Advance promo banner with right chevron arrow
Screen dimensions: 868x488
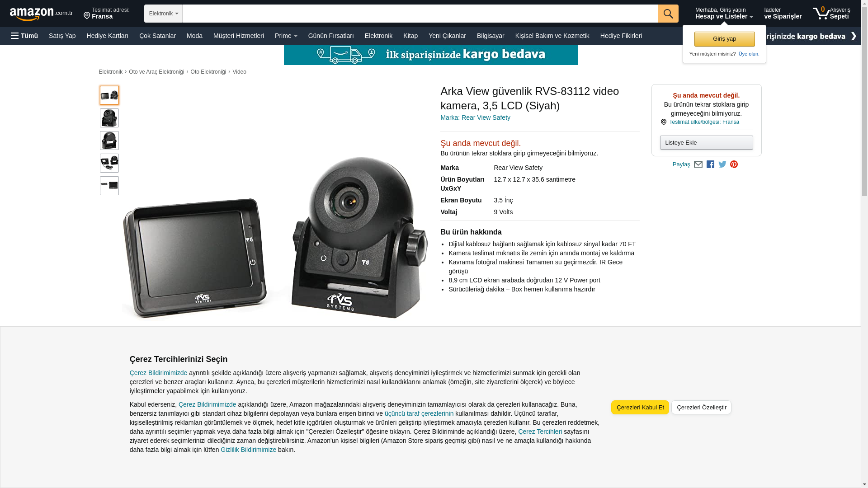pyautogui.click(x=854, y=36)
